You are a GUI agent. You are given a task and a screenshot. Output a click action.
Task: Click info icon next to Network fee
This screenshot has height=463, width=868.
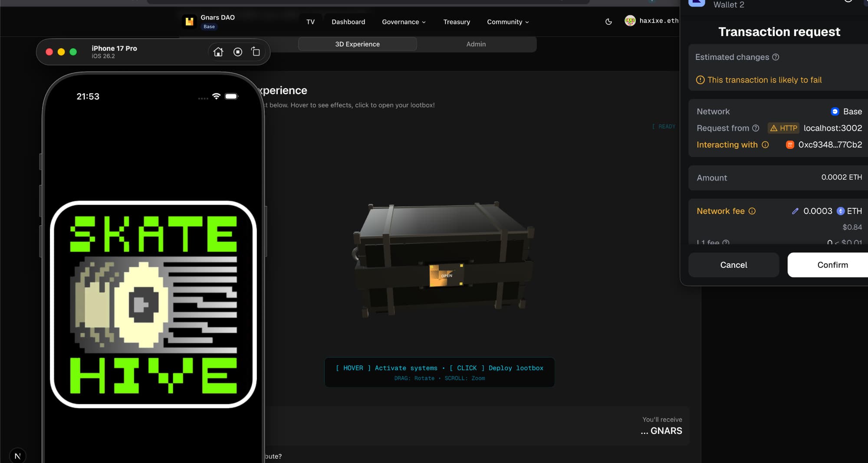click(x=752, y=211)
